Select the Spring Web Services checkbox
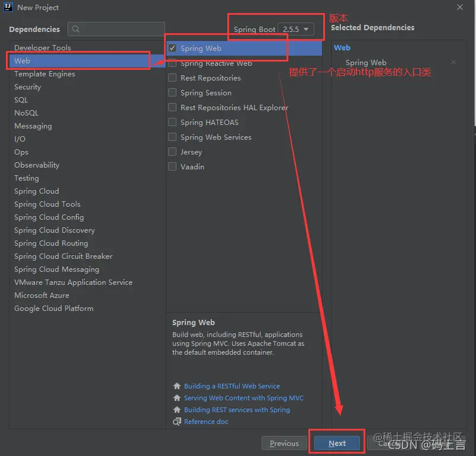 pos(172,137)
